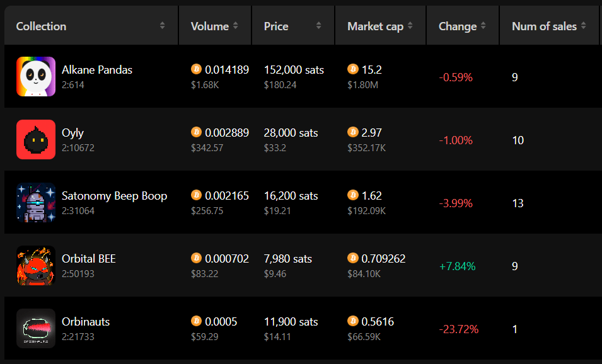Click the Orbinauts collection icon
This screenshot has width=602, height=364.
36,328
